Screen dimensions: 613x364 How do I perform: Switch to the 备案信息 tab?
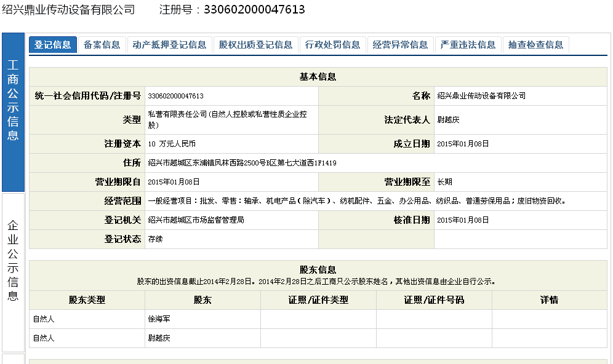click(x=102, y=45)
